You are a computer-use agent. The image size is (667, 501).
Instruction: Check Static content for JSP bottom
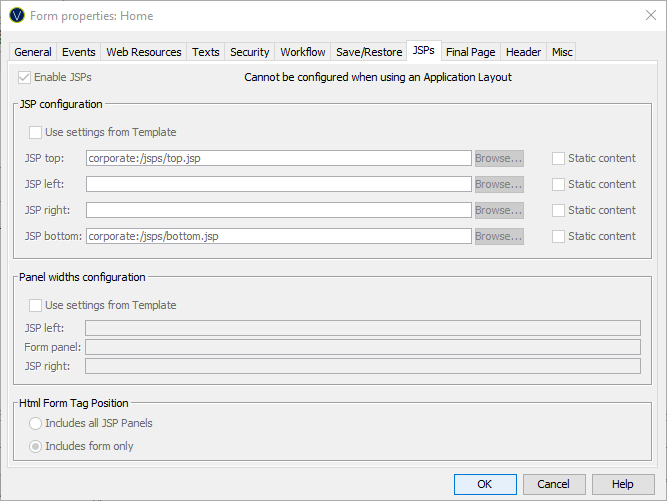tap(559, 236)
